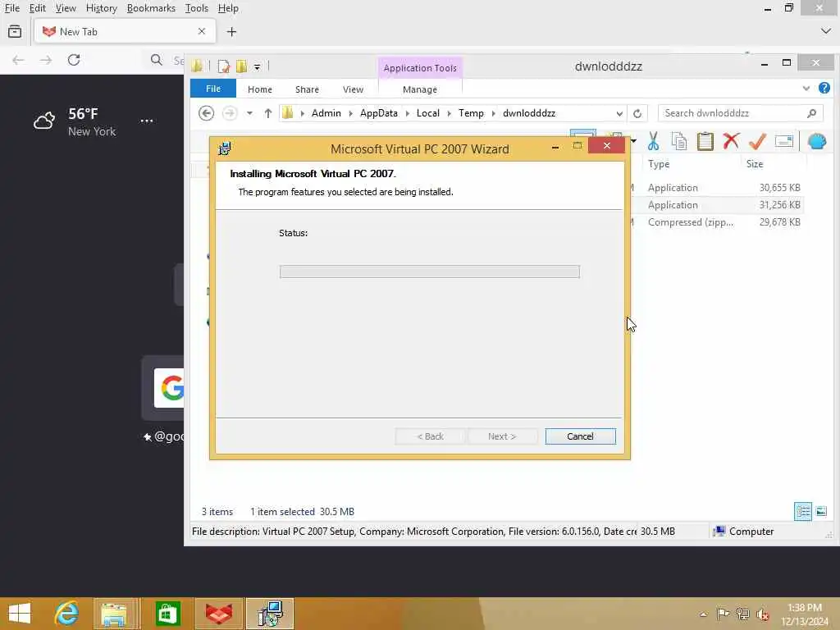Screen dimensions: 840x630
Task: Expand the Admin breadcrumb arrow
Action: pyautogui.click(x=350, y=113)
